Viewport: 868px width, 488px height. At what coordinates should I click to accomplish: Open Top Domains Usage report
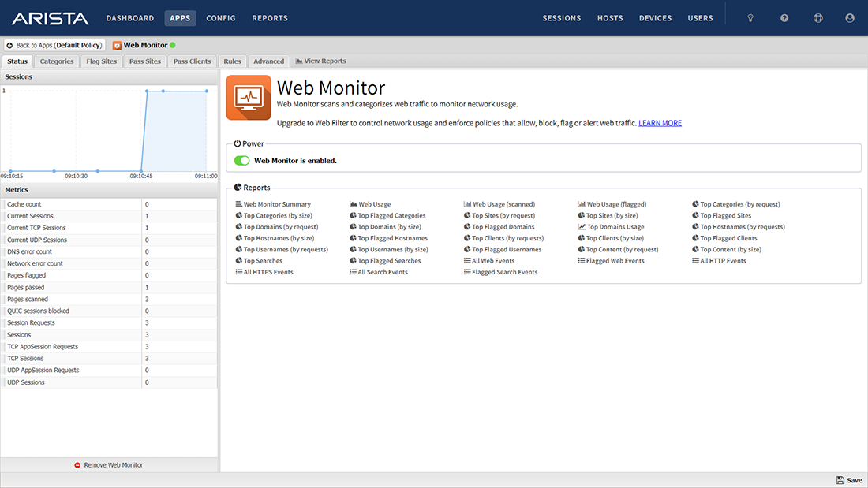click(611, 227)
